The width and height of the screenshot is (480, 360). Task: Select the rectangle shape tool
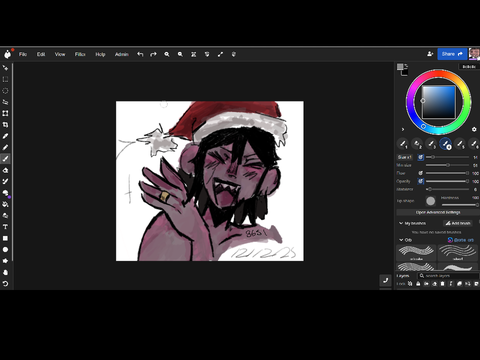5,238
